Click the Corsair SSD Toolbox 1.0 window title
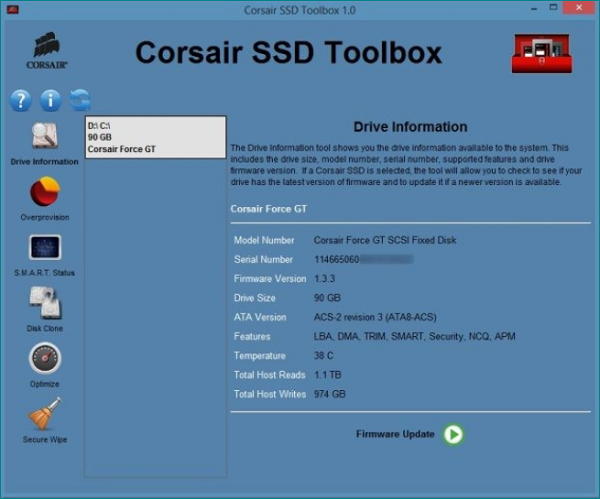The image size is (600, 499). pyautogui.click(x=300, y=10)
